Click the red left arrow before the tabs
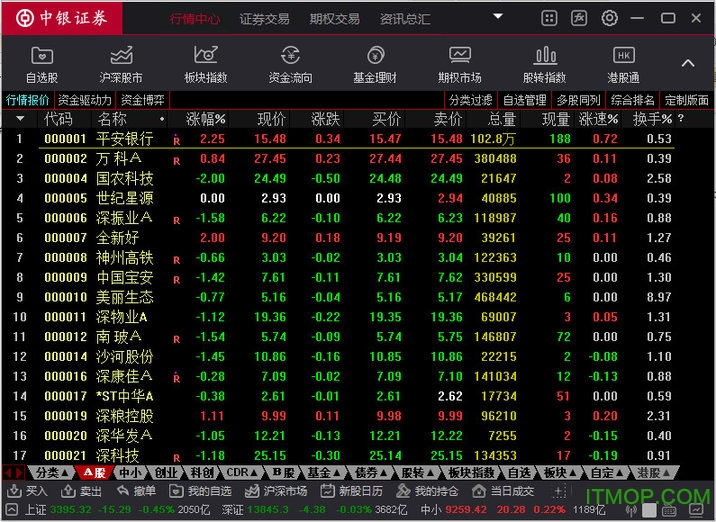This screenshot has height=522, width=716. [x=8, y=473]
